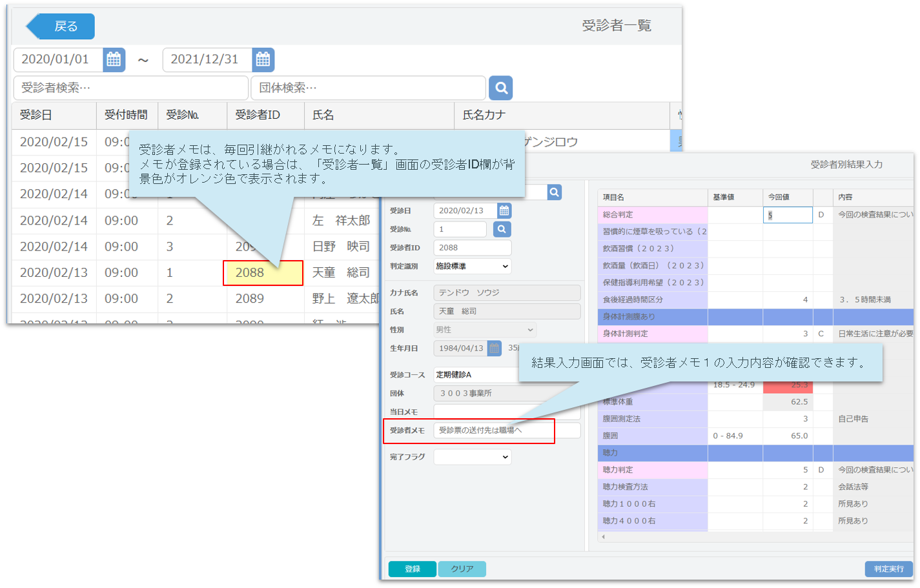Open calendar for end date 2021/12/31
The image size is (920, 588).
click(x=263, y=59)
